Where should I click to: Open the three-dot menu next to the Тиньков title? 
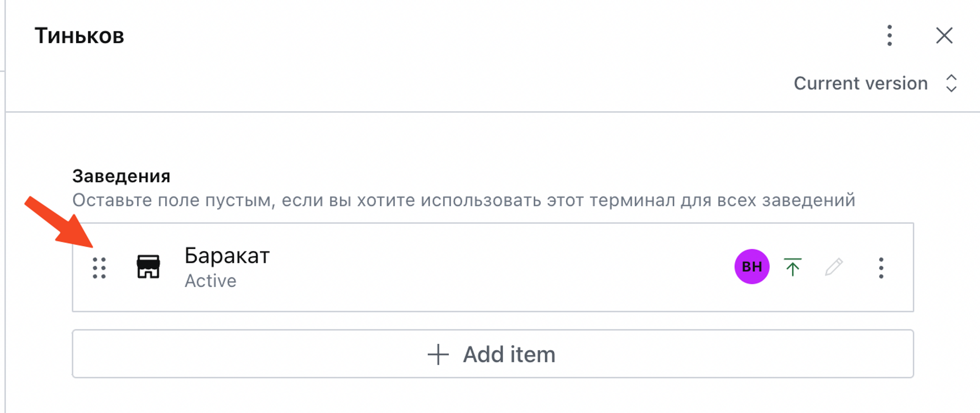[889, 36]
